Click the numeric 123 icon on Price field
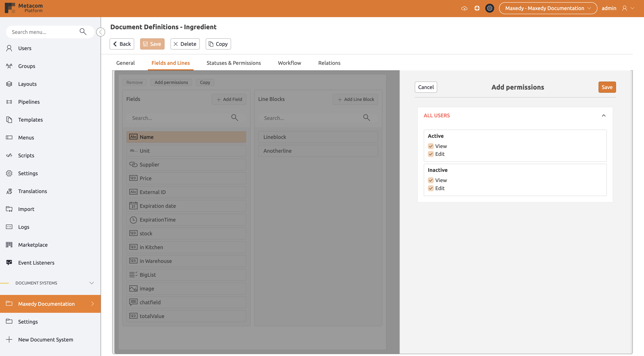 click(x=133, y=178)
